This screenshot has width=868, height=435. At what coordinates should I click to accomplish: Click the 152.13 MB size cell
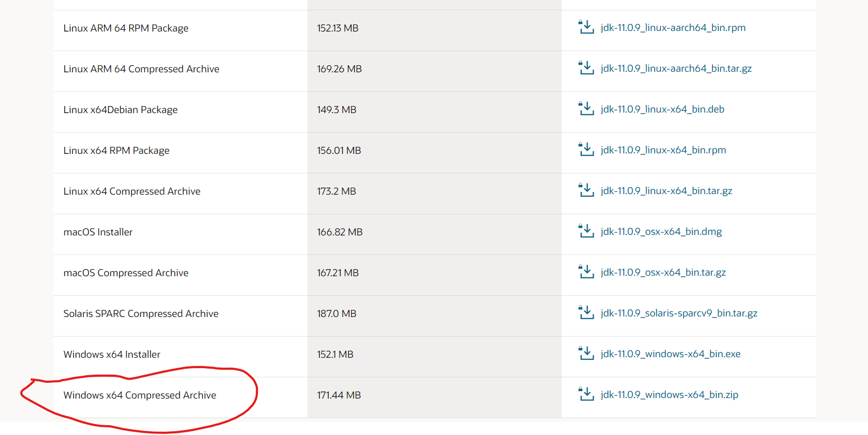(x=434, y=30)
